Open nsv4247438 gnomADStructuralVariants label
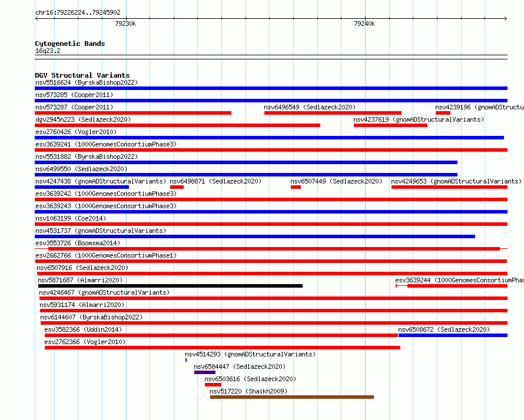This screenshot has width=524, height=420. pyautogui.click(x=101, y=181)
